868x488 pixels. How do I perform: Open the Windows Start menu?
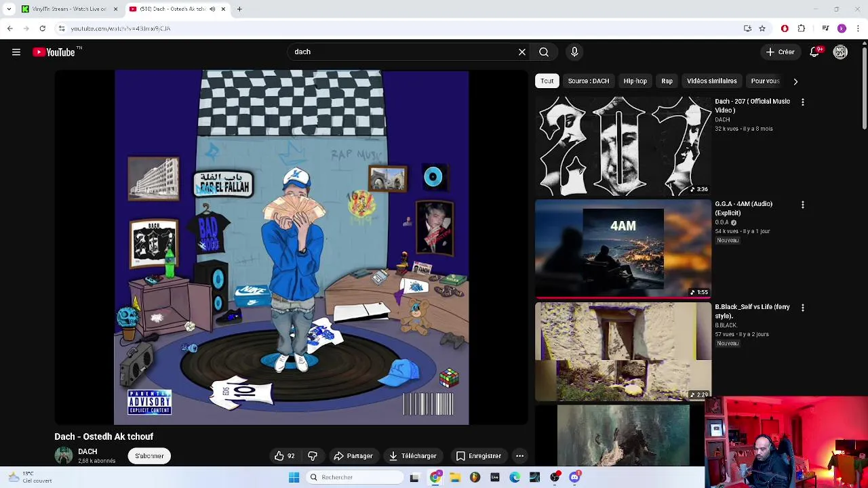(x=294, y=478)
